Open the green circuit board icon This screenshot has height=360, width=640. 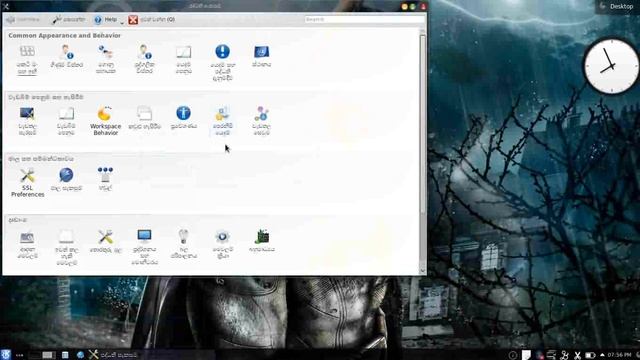click(261, 241)
